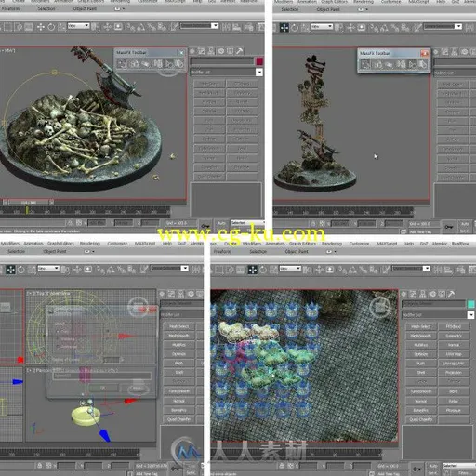Open Hierarchy panel tab in top-left screenshot
Viewport: 476px width, 476px height.
[211, 51]
